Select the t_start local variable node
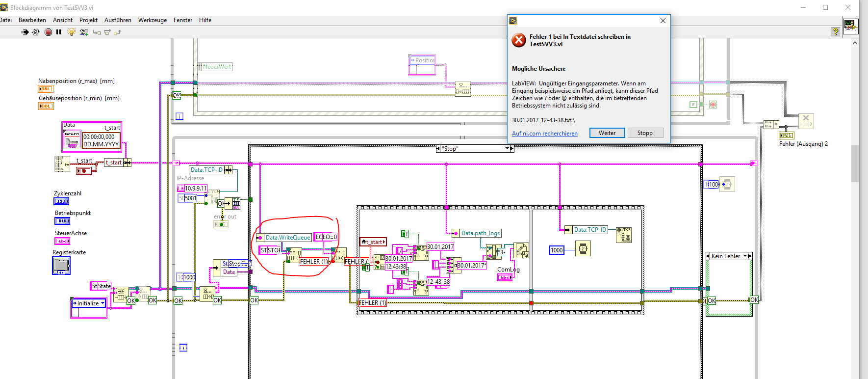Viewport: 868px width, 379px height. coord(373,242)
